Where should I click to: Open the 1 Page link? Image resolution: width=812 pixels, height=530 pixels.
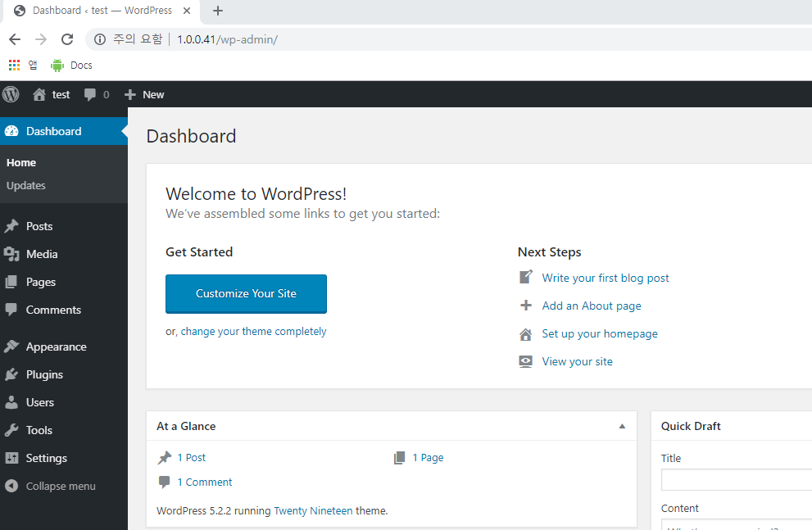point(428,458)
